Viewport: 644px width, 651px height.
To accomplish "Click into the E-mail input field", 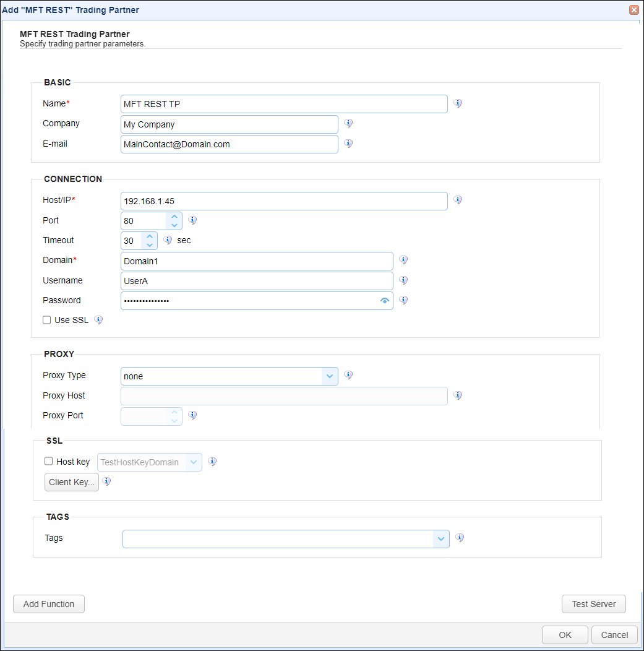I will pyautogui.click(x=230, y=144).
